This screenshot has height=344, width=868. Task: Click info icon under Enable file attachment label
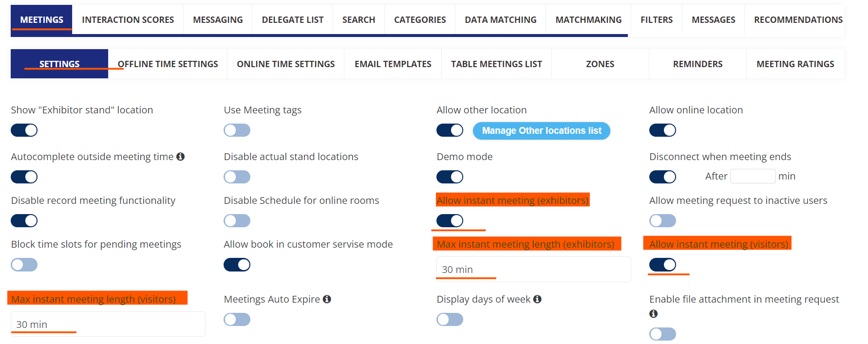(654, 314)
